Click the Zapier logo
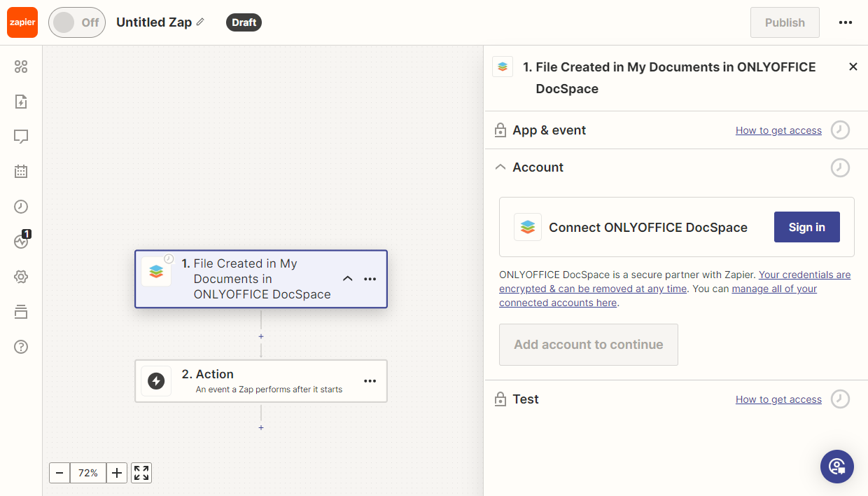Image resolution: width=868 pixels, height=496 pixels. [22, 22]
